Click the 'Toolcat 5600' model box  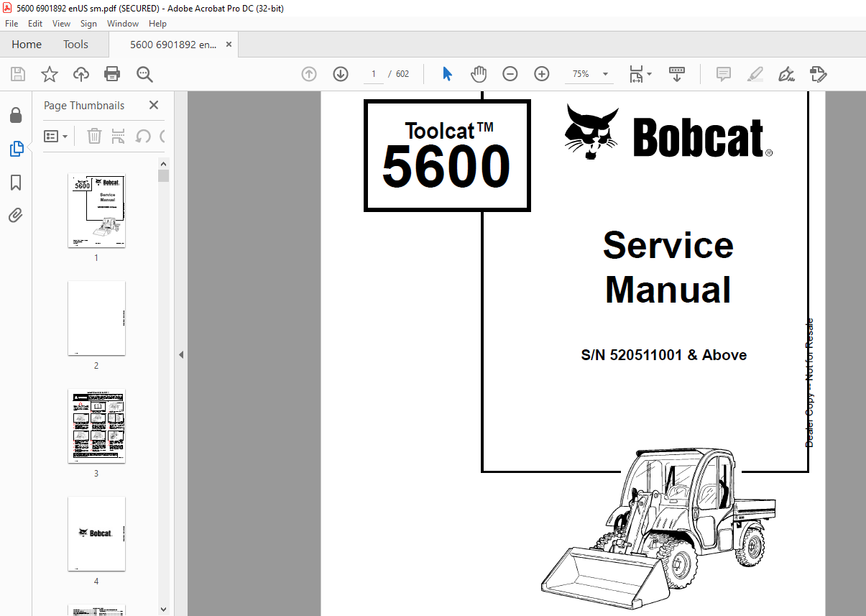[x=447, y=156]
